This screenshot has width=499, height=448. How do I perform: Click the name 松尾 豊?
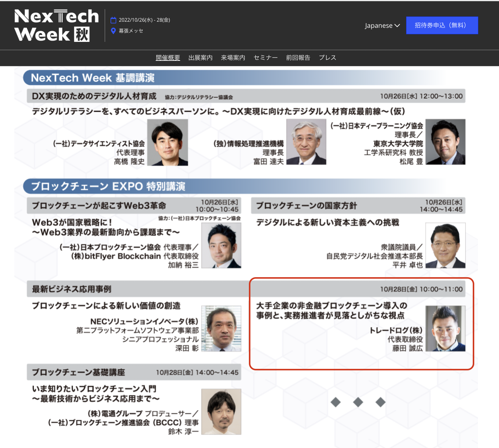tap(411, 162)
